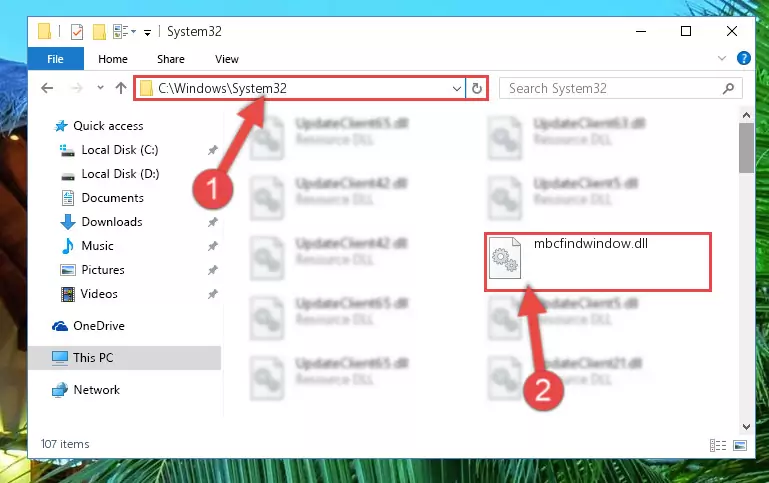Click the C:\Windows\System32 address bar

point(300,88)
